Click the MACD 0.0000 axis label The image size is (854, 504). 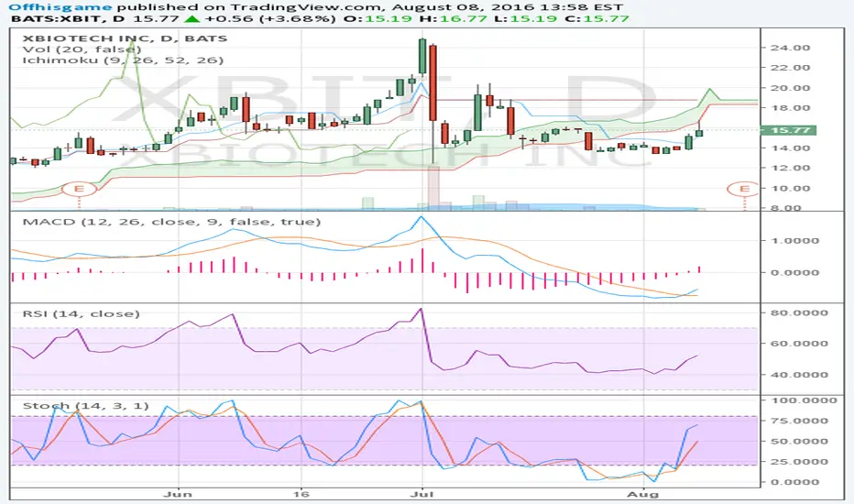pos(794,272)
